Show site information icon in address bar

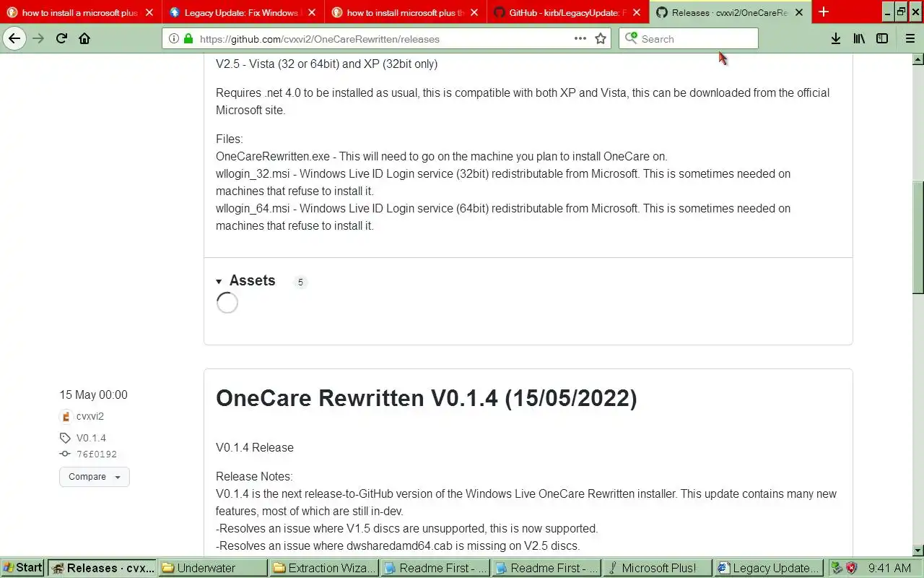tap(174, 39)
